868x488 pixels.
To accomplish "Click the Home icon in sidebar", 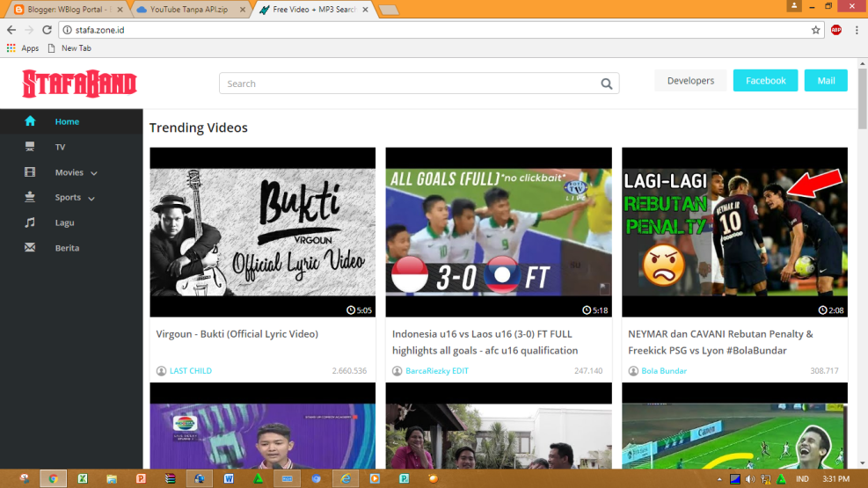I will coord(30,121).
